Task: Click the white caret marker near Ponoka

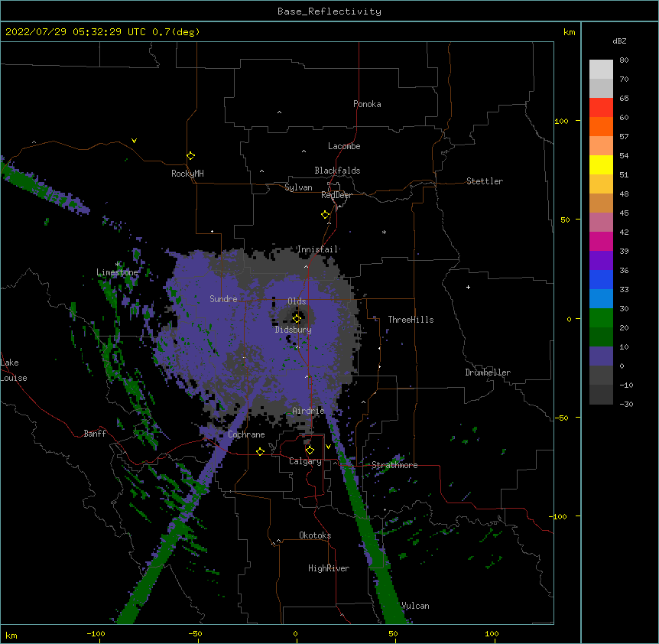Action: pos(280,112)
